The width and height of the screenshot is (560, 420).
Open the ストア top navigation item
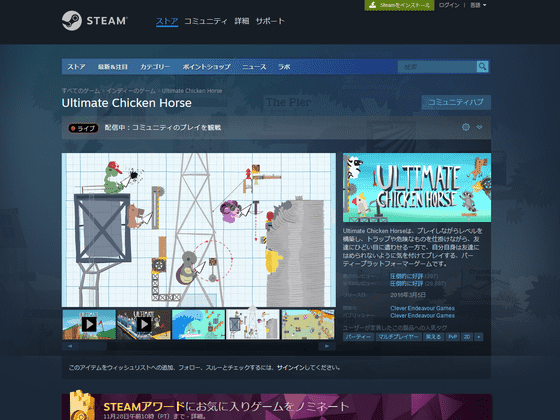coord(167,21)
